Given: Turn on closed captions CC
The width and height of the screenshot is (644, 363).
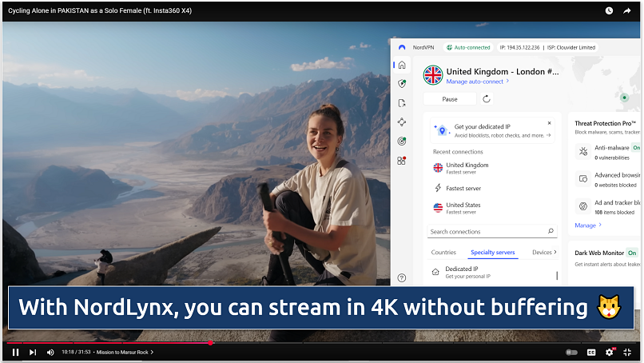Looking at the screenshot, I should click(591, 353).
